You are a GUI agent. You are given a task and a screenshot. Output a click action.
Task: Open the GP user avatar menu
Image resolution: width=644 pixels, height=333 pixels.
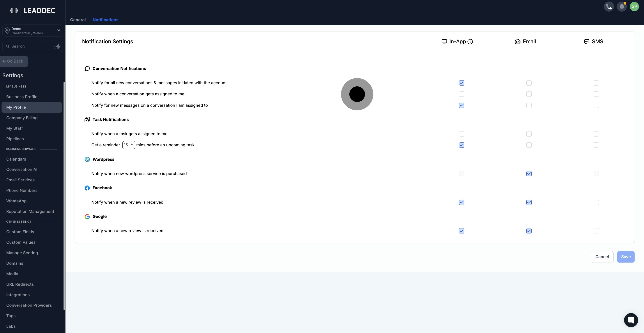click(634, 7)
